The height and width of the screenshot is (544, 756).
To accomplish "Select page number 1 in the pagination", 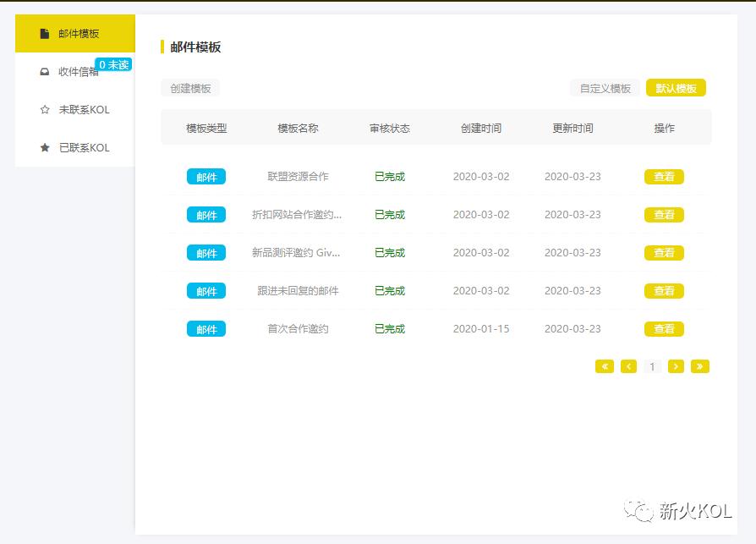I will click(652, 366).
